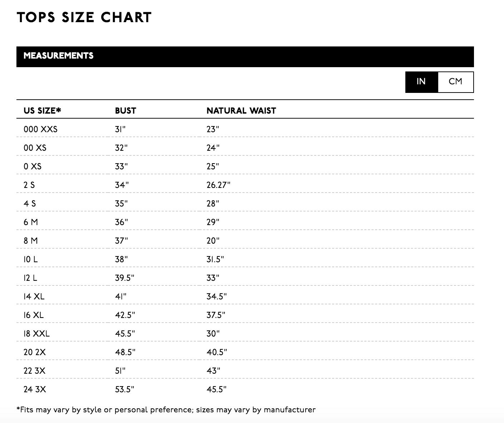Switch measurements to CM units

coord(455,81)
